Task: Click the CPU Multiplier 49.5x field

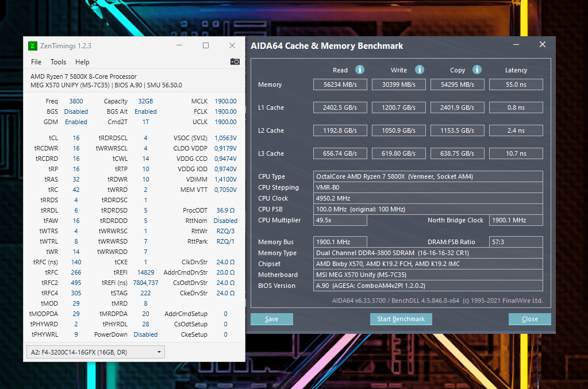Action: tap(340, 221)
